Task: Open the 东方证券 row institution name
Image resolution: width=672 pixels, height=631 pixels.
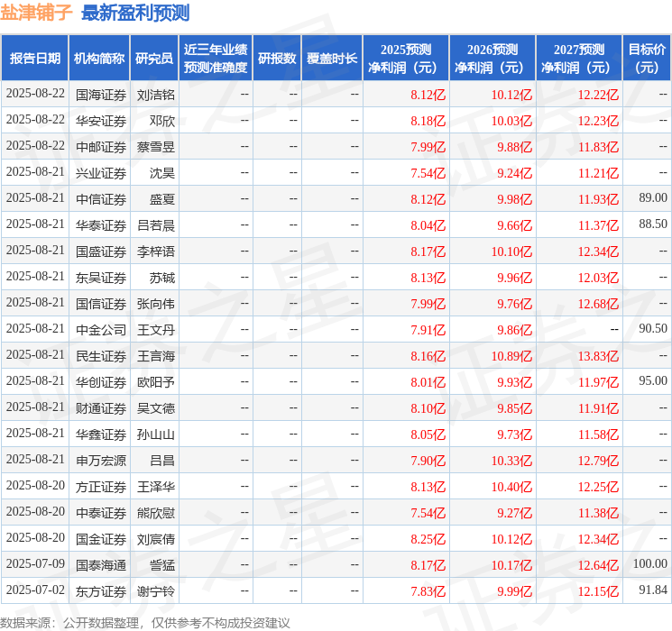Action: point(100,590)
